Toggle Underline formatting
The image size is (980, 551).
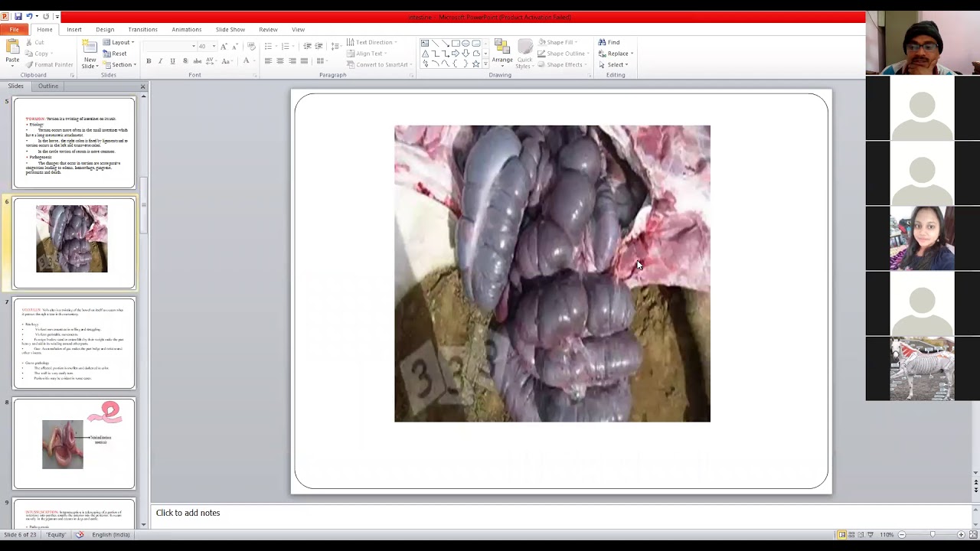point(172,61)
